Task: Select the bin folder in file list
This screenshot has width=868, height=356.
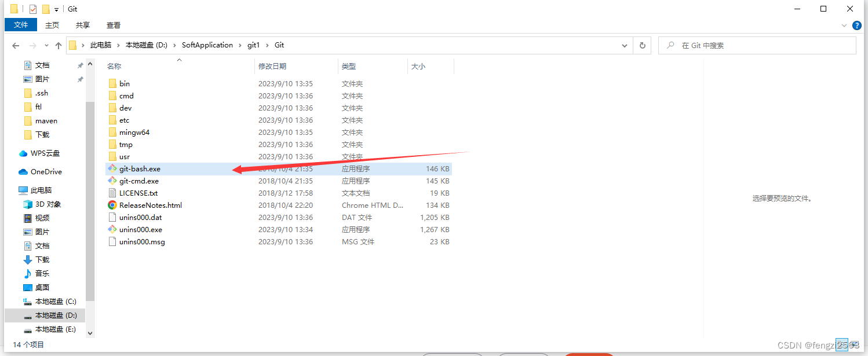Action: (124, 83)
